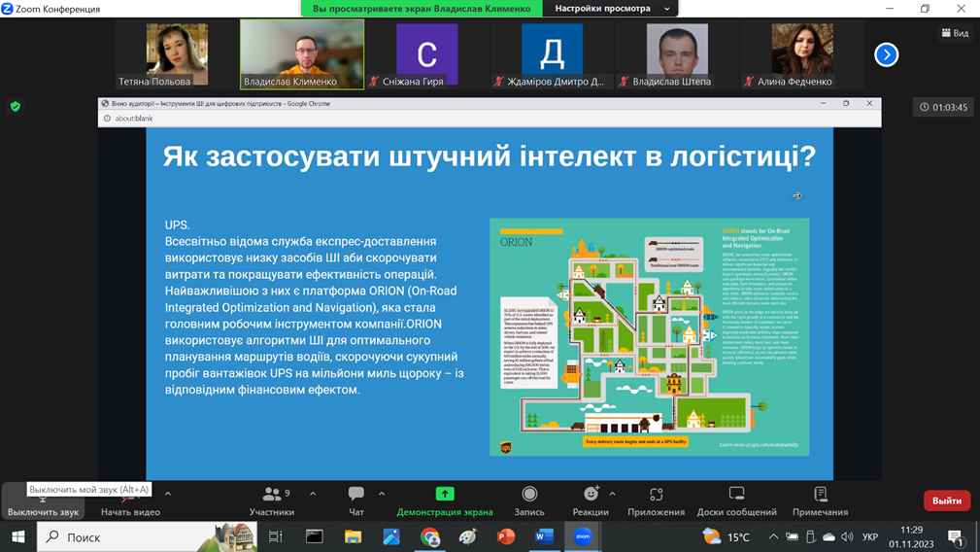Select Владислав Штепа video thumbnail
This screenshot has height=552, width=980.
pyautogui.click(x=677, y=55)
